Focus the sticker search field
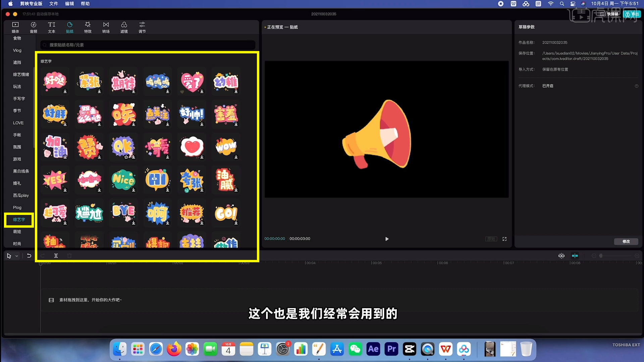644x362 pixels. coord(148,45)
